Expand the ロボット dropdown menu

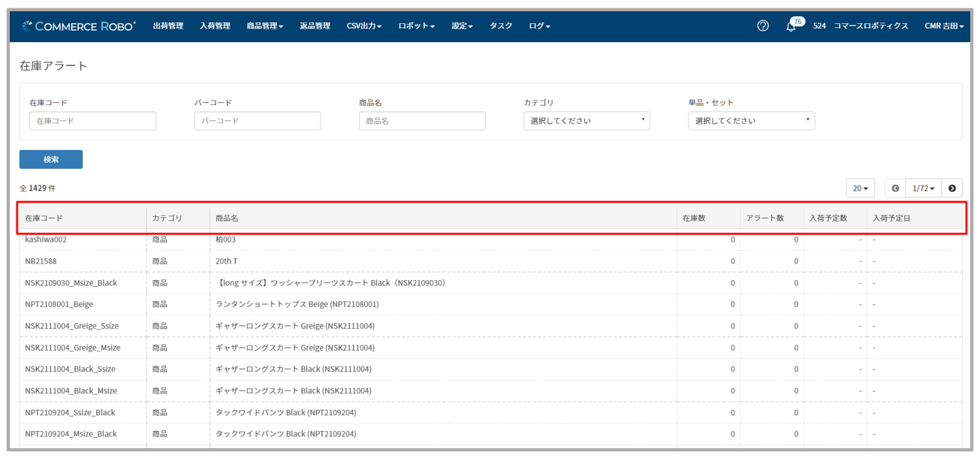(x=417, y=26)
